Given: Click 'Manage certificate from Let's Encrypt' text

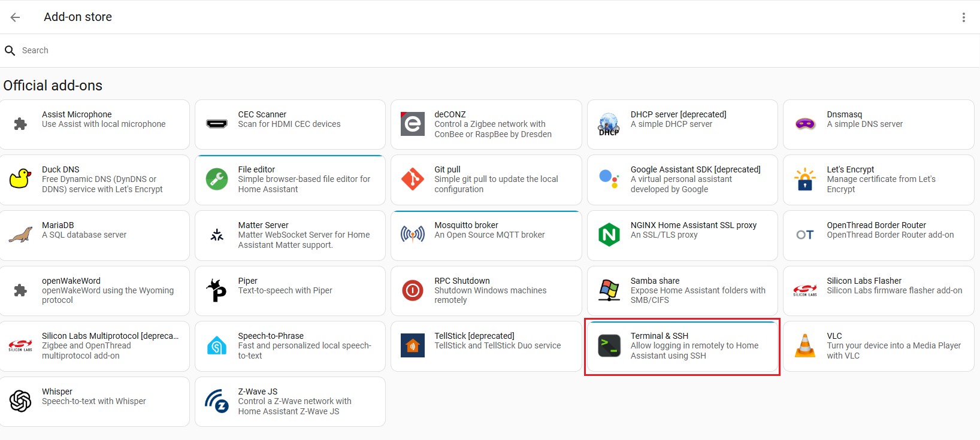Looking at the screenshot, I should (x=881, y=184).
